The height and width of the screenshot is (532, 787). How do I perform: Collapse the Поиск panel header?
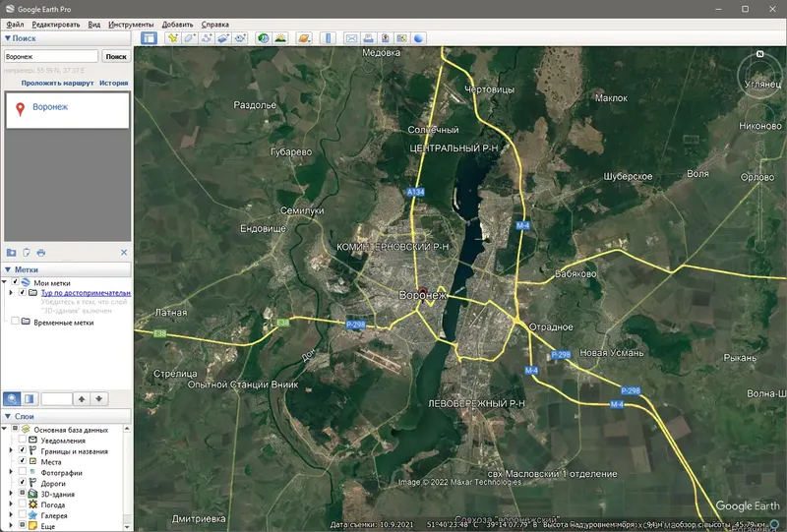coord(67,38)
